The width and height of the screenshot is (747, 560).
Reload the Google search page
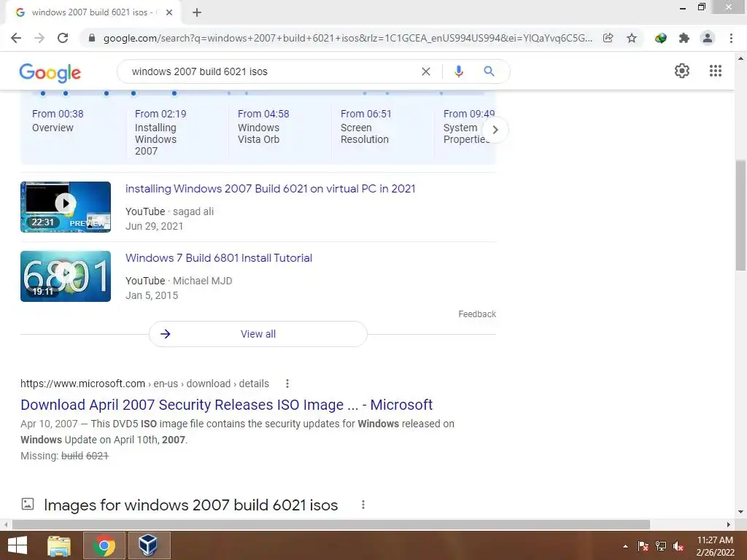[63, 38]
